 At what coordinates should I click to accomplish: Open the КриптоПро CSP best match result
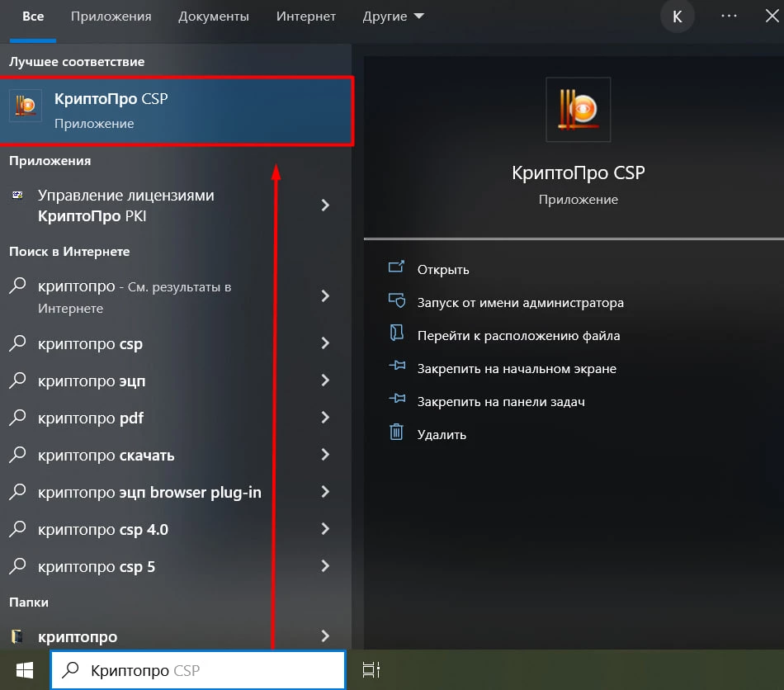pyautogui.click(x=177, y=111)
